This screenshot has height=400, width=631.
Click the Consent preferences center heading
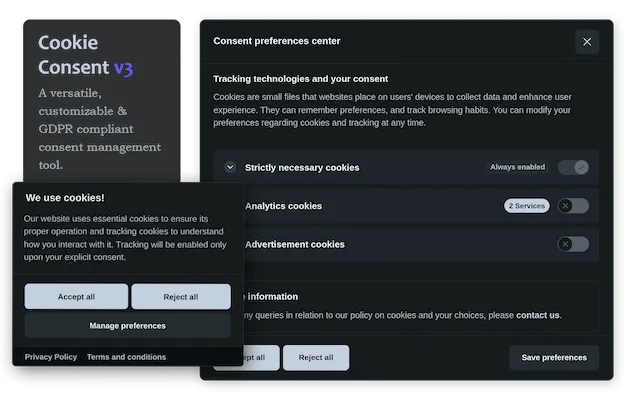tap(277, 41)
